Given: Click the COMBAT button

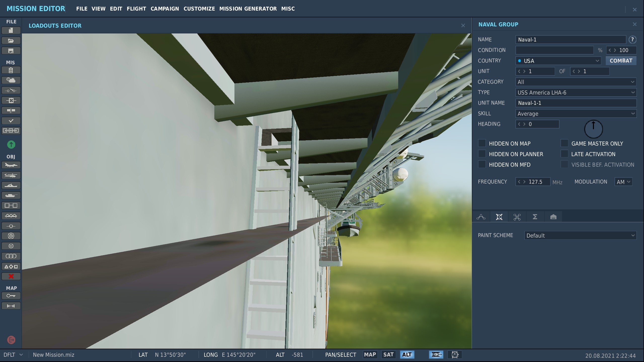Looking at the screenshot, I should click(621, 61).
